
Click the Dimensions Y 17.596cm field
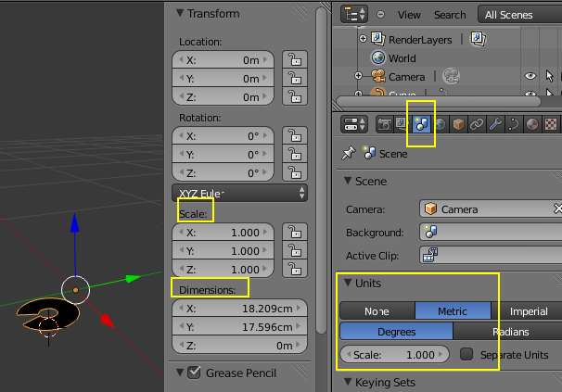pyautogui.click(x=239, y=327)
